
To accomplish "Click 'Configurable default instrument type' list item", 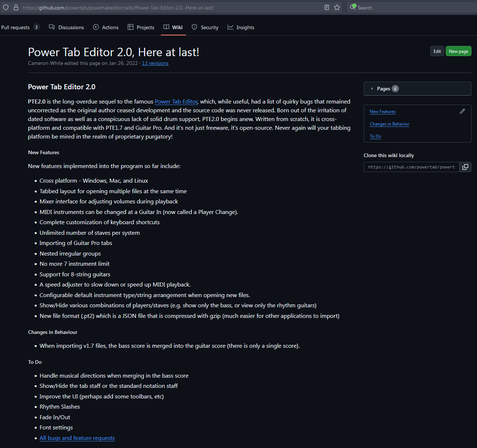I will pos(145,295).
